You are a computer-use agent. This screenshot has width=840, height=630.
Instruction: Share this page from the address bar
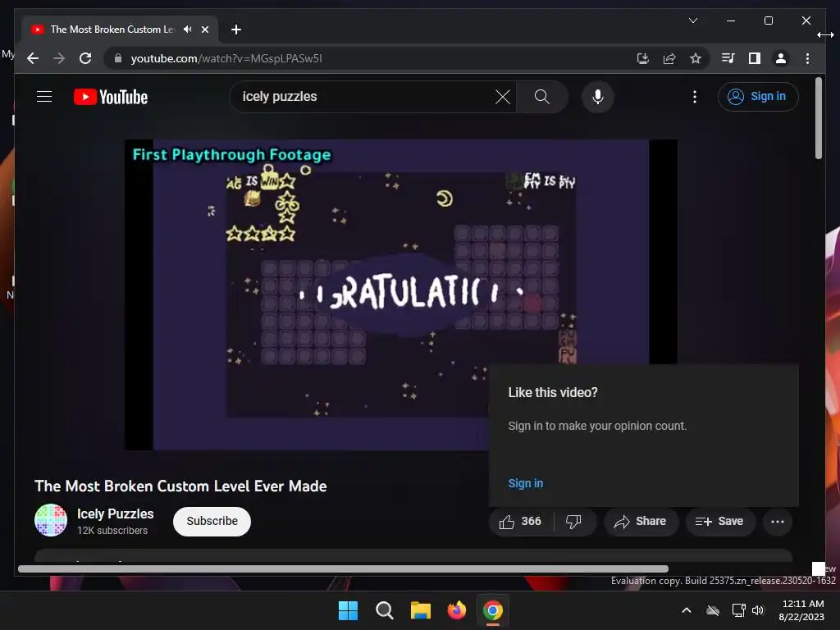click(x=669, y=58)
